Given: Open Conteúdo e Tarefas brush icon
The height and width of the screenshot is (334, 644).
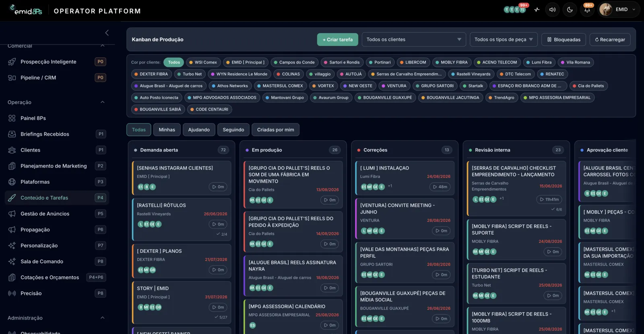Looking at the screenshot, I should pos(12,198).
